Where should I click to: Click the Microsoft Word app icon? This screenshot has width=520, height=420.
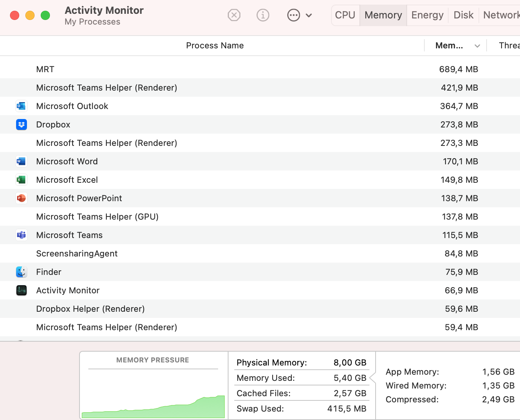[22, 161]
